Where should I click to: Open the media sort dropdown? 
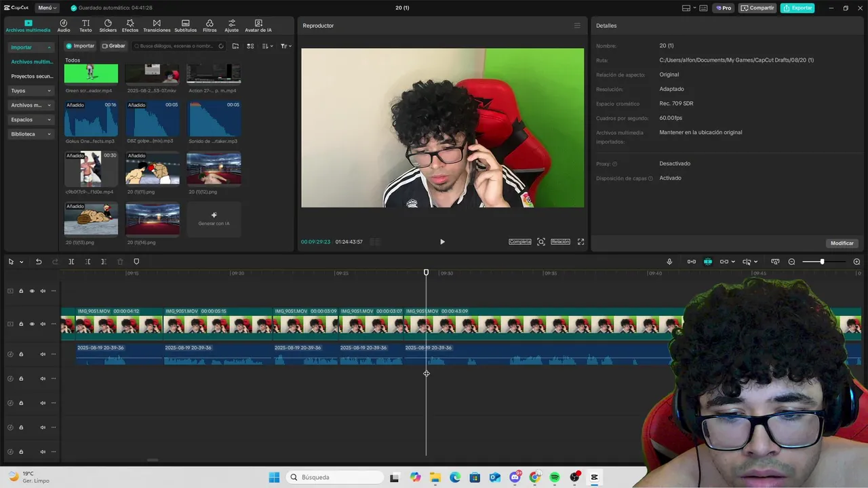(x=267, y=46)
